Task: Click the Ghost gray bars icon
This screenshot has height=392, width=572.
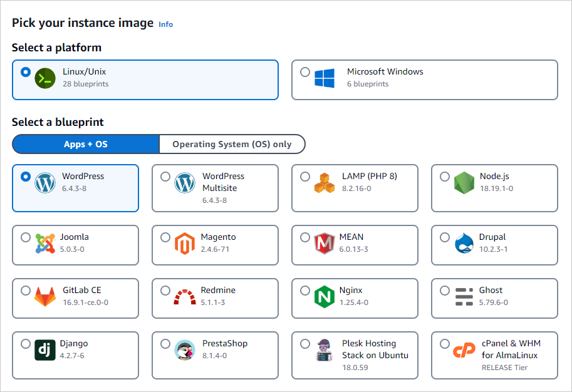Action: coord(464,296)
